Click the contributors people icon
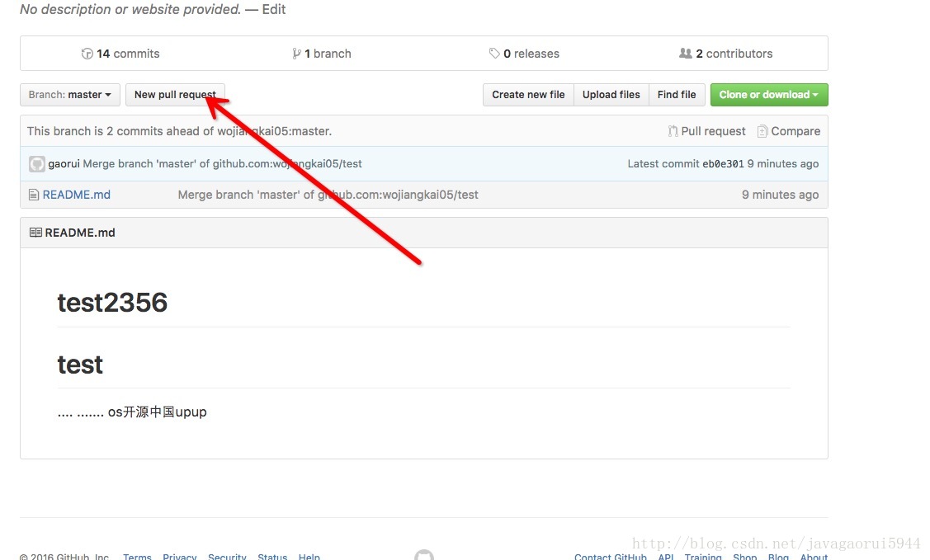The image size is (930, 560). (685, 54)
